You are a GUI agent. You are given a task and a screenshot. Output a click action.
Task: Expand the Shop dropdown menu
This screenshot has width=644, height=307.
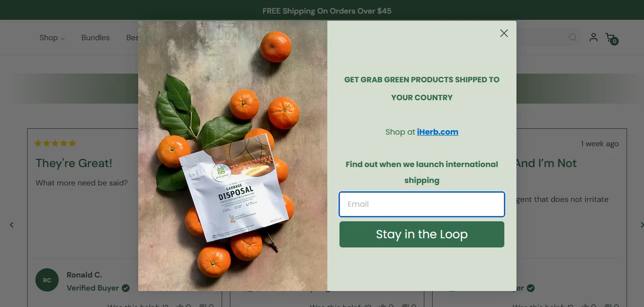pyautogui.click(x=52, y=38)
